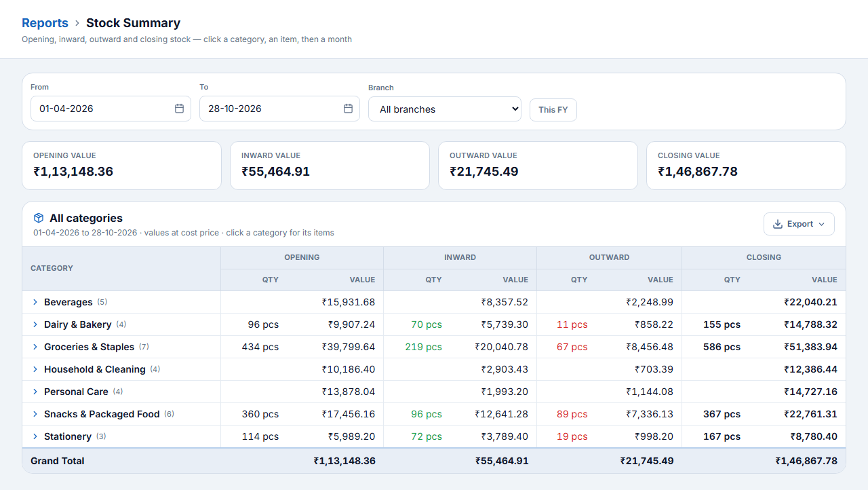Click Household & Cleaning opening value ₹10,186.40
The width and height of the screenshot is (868, 490).
pyautogui.click(x=349, y=369)
